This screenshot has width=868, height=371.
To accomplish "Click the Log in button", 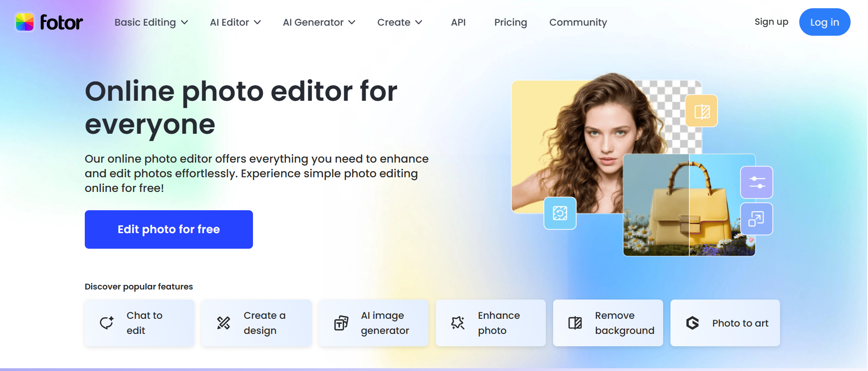I will pos(824,22).
